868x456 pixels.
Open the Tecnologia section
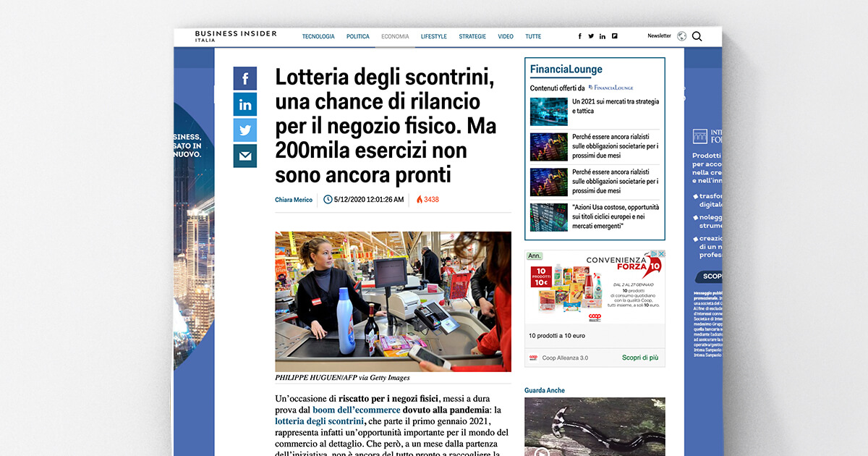click(x=318, y=36)
